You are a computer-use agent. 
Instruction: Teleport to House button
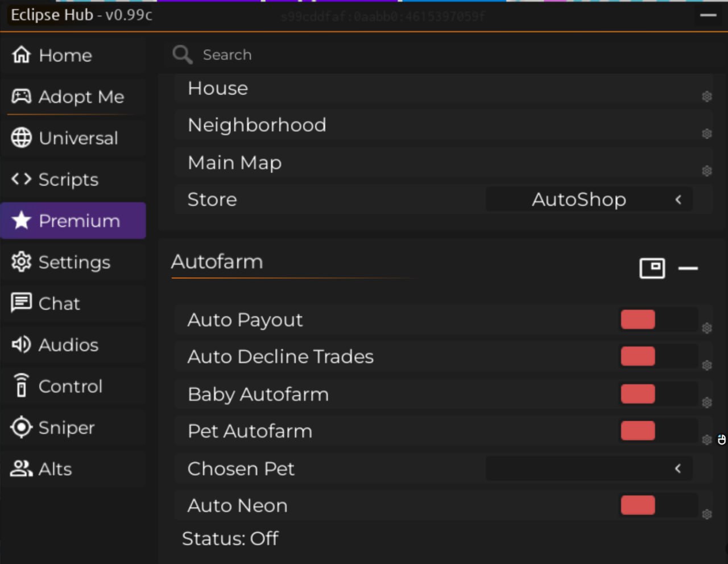pyautogui.click(x=444, y=88)
